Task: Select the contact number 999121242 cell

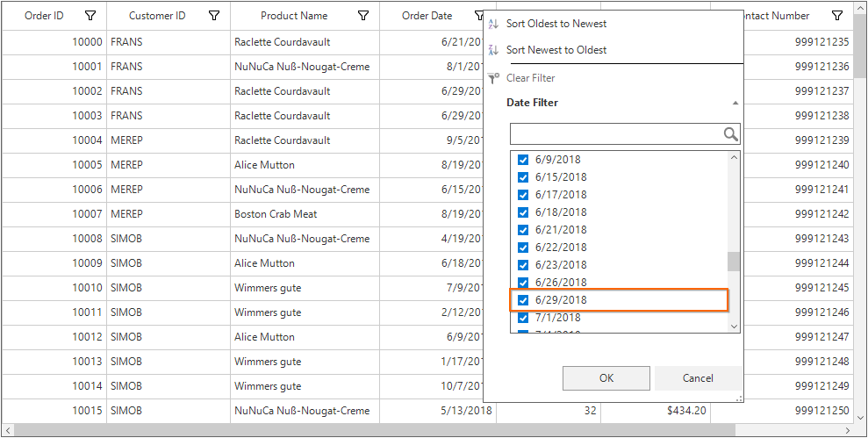Action: pos(798,214)
